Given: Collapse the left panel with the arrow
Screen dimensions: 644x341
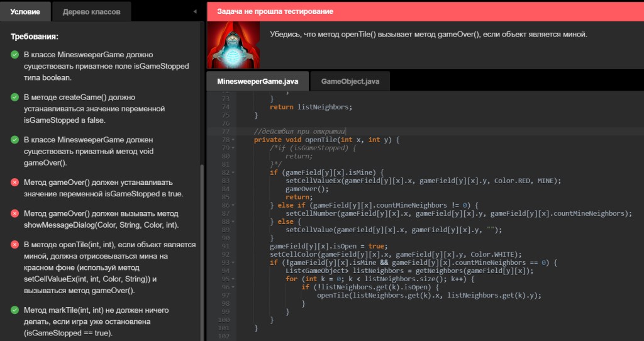Looking at the screenshot, I should (x=194, y=11).
